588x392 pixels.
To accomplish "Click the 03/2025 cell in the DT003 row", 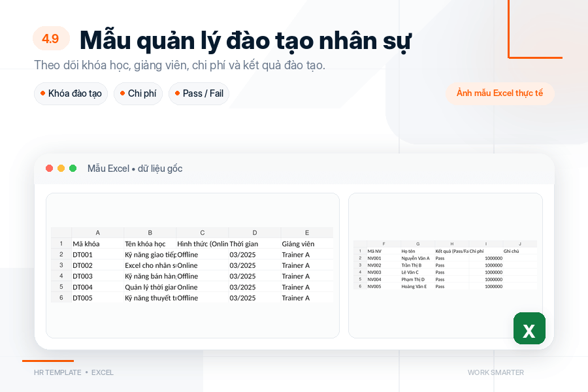I will point(255,276).
